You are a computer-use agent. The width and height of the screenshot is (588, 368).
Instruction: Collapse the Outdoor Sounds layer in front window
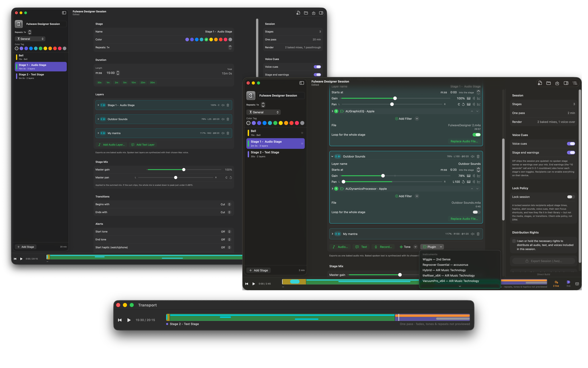pyautogui.click(x=332, y=156)
